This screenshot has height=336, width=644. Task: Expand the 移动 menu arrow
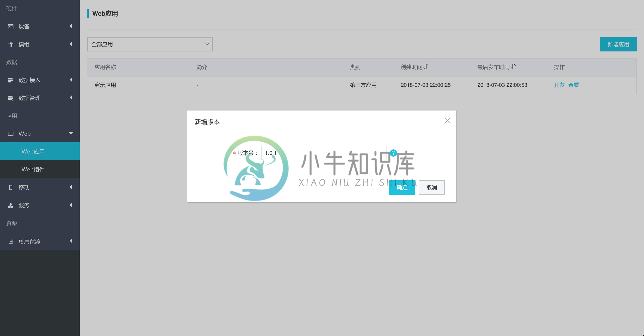coord(71,187)
